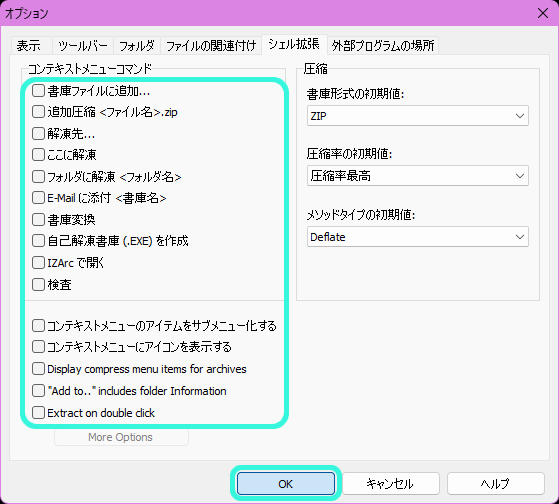Image resolution: width=559 pixels, height=504 pixels.
Task: Open the メソッドタイプの初期値 Deflate dropdown
Action: [x=417, y=237]
